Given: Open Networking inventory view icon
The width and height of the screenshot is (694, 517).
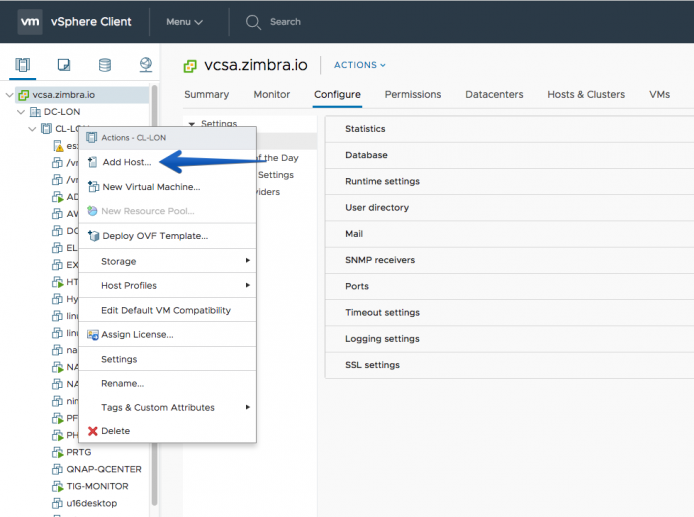Looking at the screenshot, I should point(146,65).
